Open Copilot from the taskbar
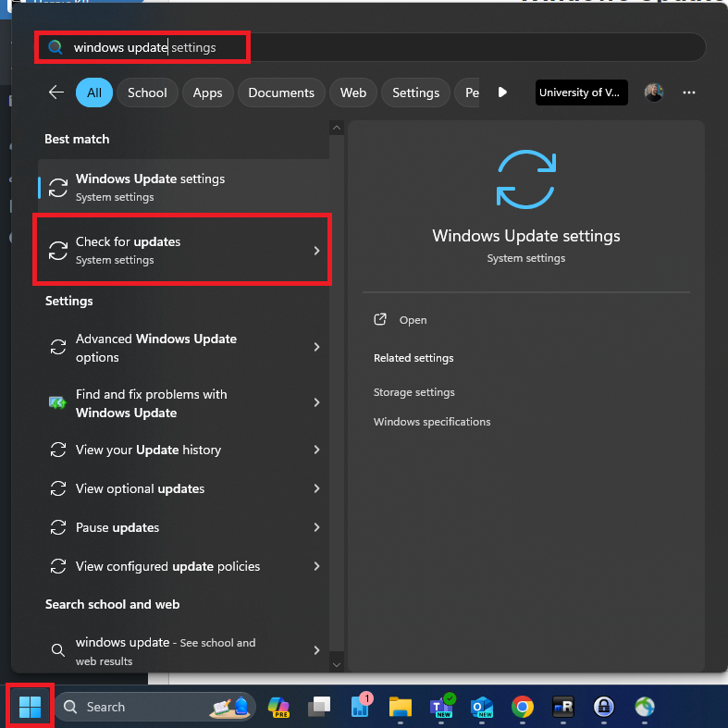 (x=278, y=707)
